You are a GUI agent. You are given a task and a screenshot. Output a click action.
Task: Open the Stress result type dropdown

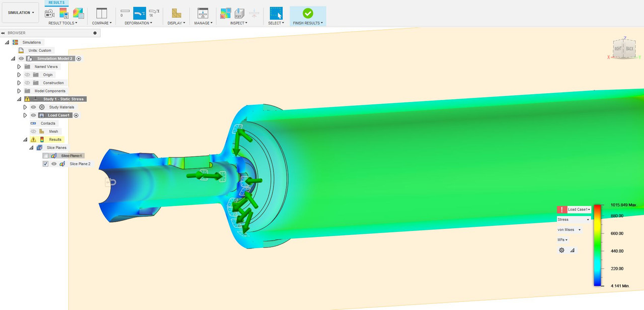click(x=574, y=219)
